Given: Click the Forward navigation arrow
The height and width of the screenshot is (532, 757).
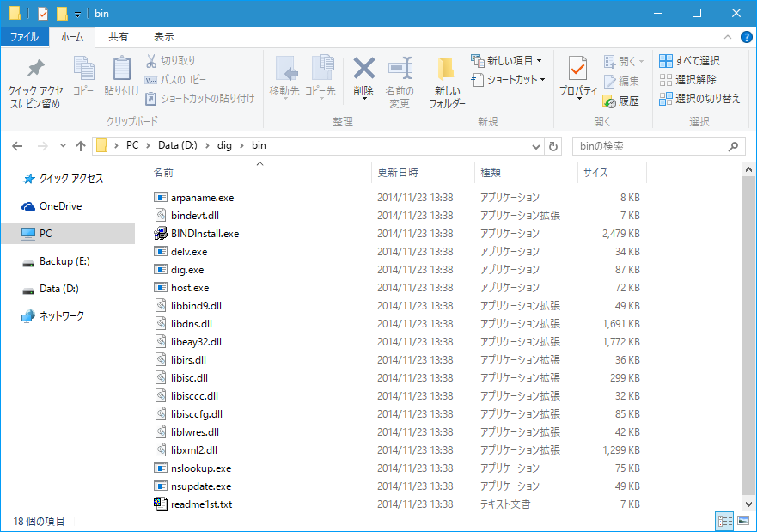Looking at the screenshot, I should [42, 146].
